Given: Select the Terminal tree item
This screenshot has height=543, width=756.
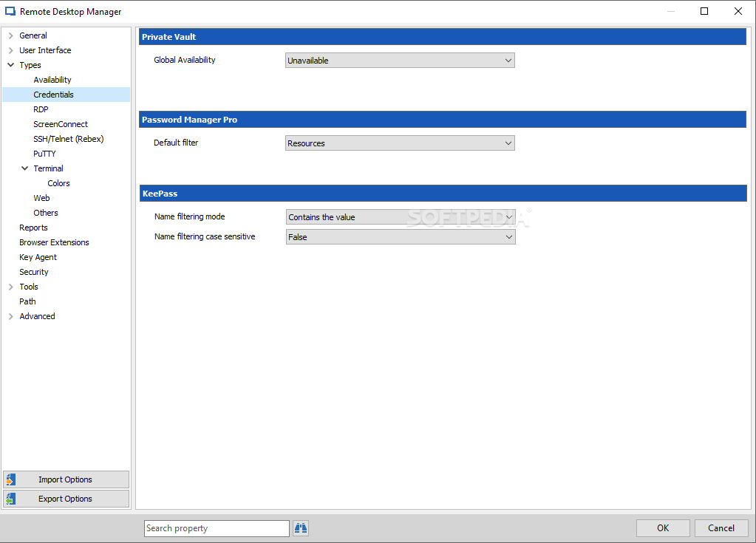Looking at the screenshot, I should 48,168.
